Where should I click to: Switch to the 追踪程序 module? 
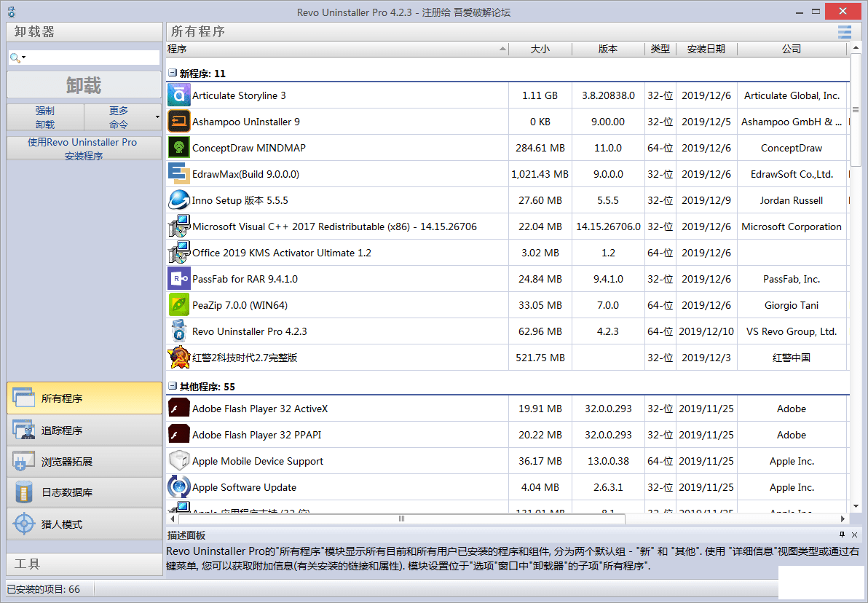84,430
